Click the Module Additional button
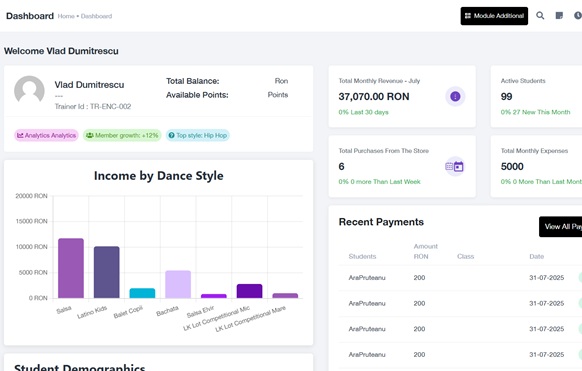 494,16
